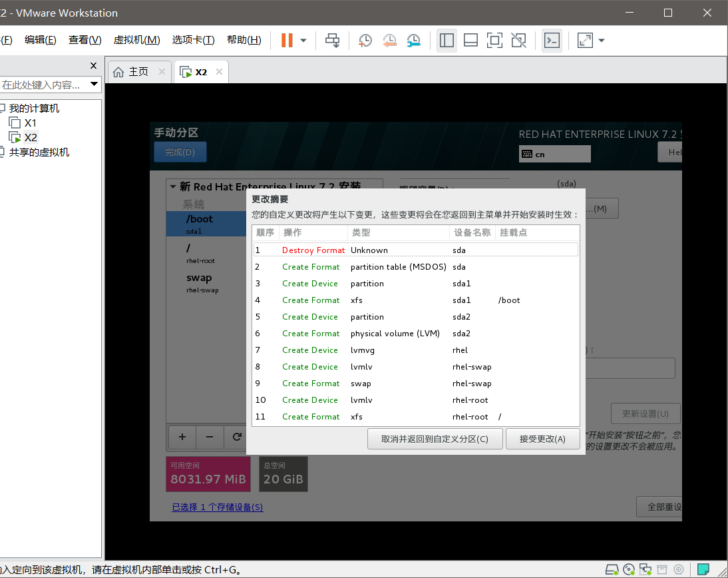
Task: Add a mount point with plus button
Action: pyautogui.click(x=182, y=437)
